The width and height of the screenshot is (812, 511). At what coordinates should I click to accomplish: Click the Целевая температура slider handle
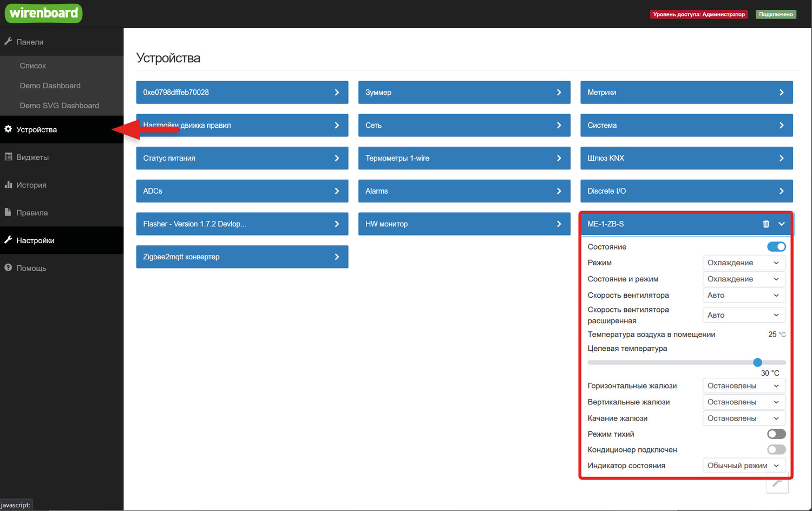click(x=757, y=363)
